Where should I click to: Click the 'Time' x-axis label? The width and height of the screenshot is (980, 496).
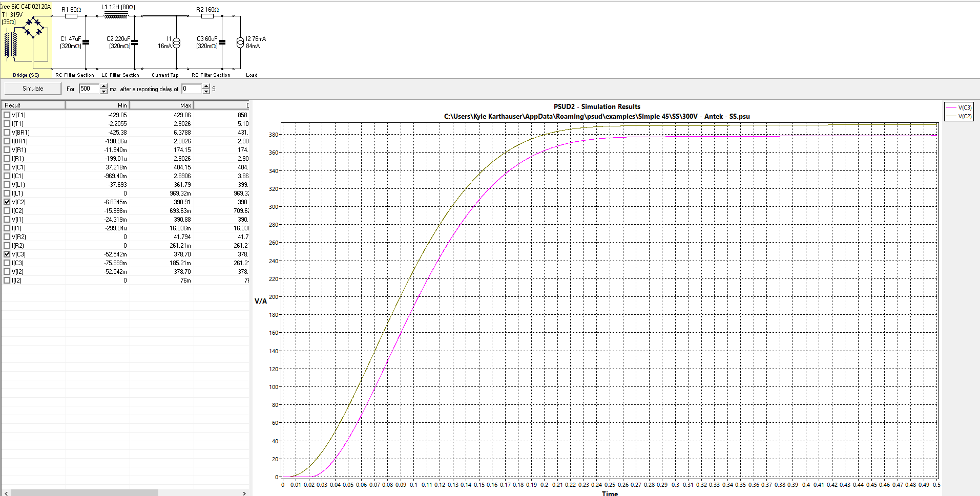point(610,493)
